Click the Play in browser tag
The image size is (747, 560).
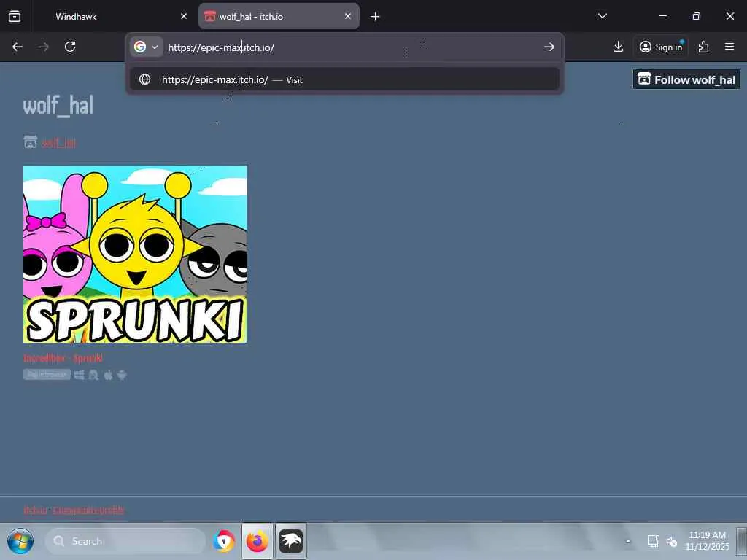click(x=47, y=375)
